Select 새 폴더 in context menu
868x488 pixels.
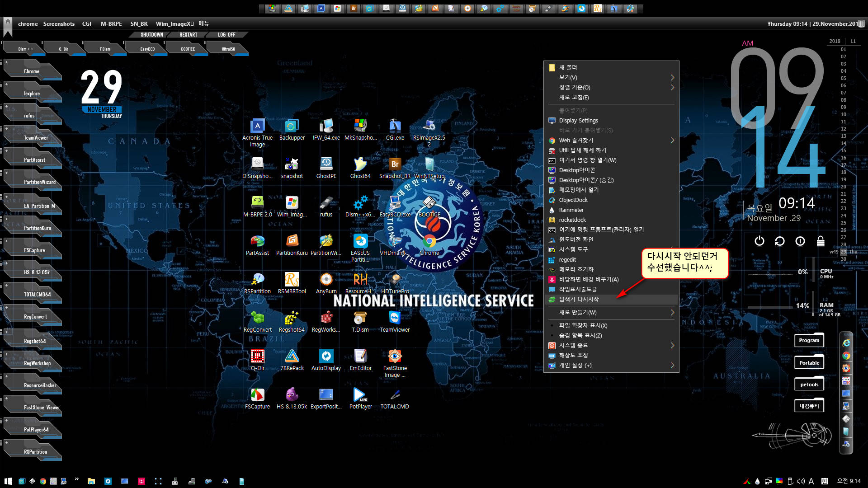point(611,67)
